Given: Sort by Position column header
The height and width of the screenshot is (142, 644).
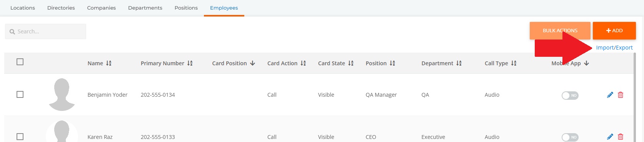Looking at the screenshot, I should tap(380, 63).
